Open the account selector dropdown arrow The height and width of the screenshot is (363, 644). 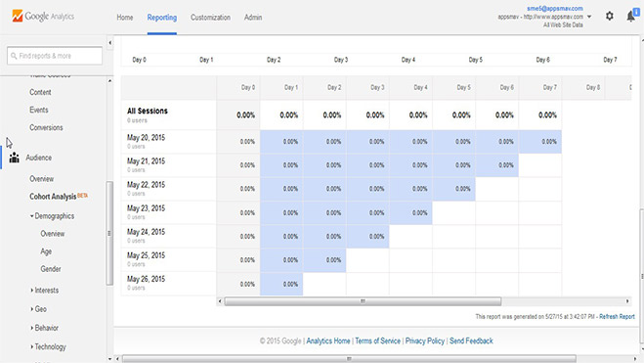(589, 17)
